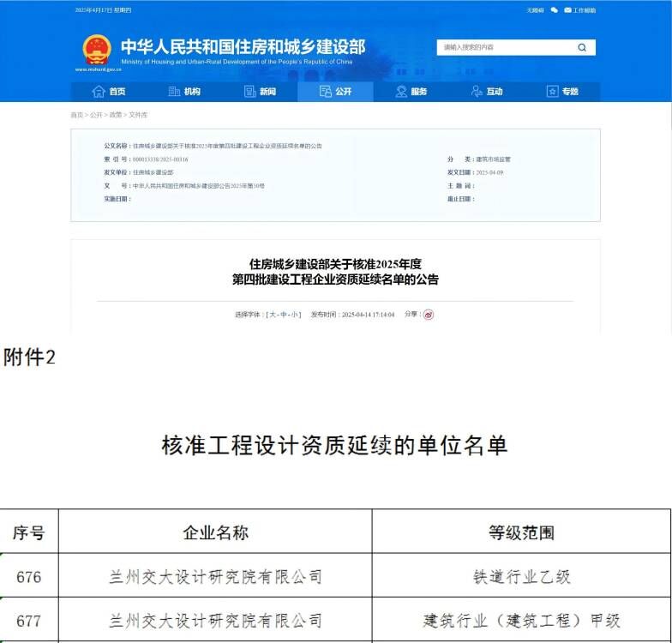The image size is (672, 643).
Task: Go to 首页 via the house icon in navigation bar
Action: (99, 92)
